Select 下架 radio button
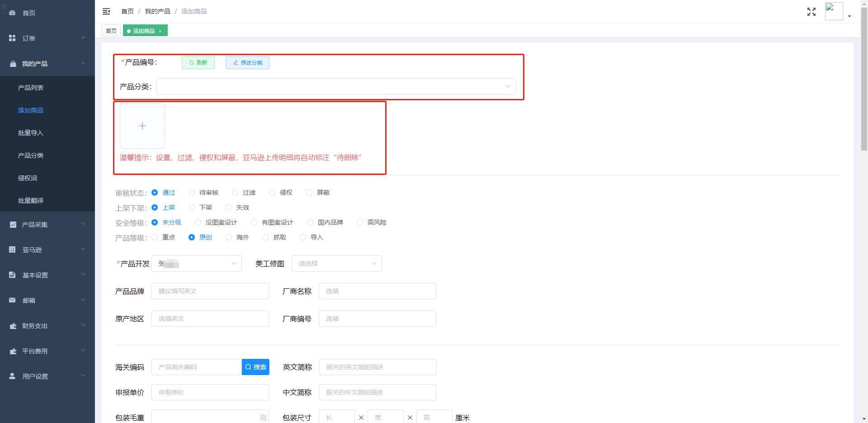 click(192, 207)
